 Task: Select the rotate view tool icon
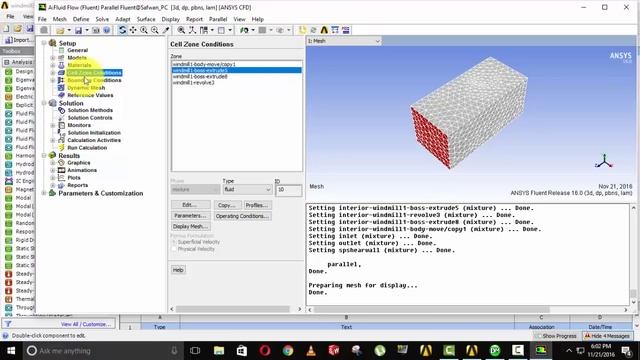122,30
